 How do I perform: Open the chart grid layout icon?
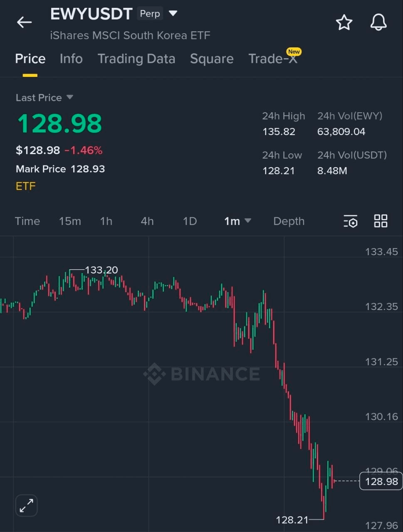[x=381, y=221]
